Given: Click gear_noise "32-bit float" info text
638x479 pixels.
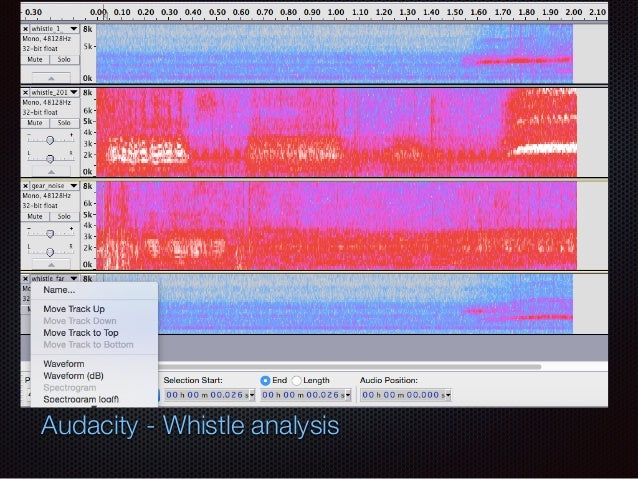Looking at the screenshot, I should (x=40, y=206).
